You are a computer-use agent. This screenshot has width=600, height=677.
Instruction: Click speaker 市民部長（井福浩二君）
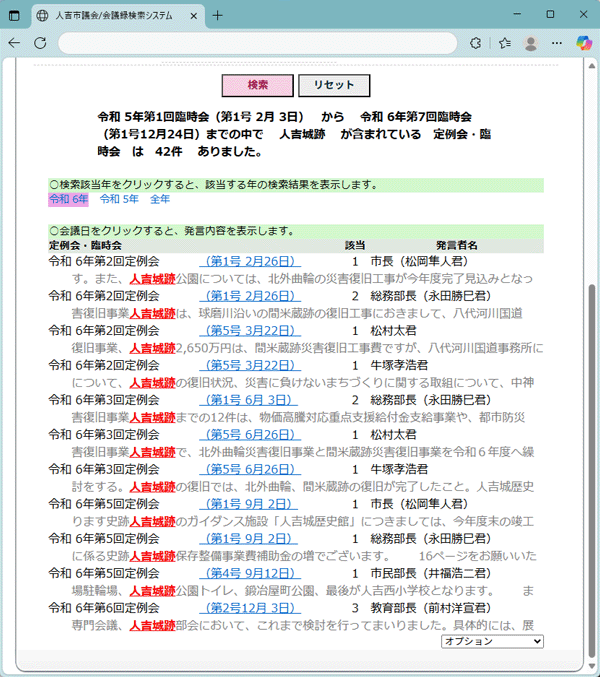pyautogui.click(x=431, y=573)
